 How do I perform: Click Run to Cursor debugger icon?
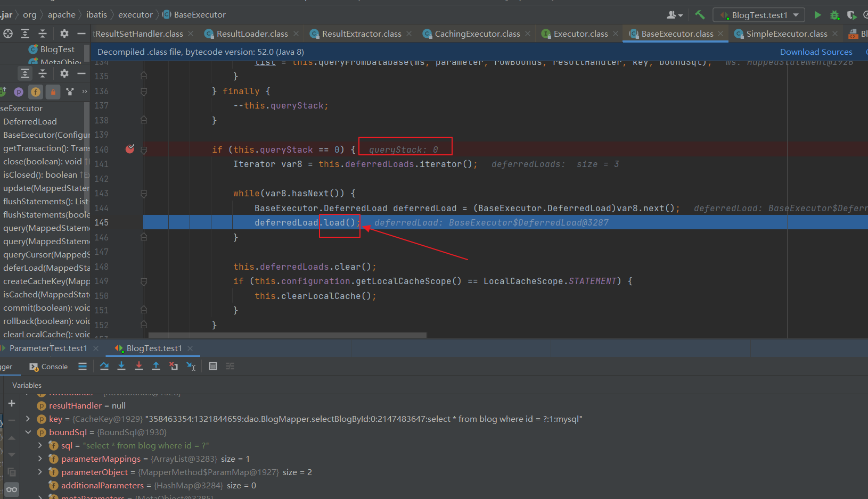click(x=191, y=366)
